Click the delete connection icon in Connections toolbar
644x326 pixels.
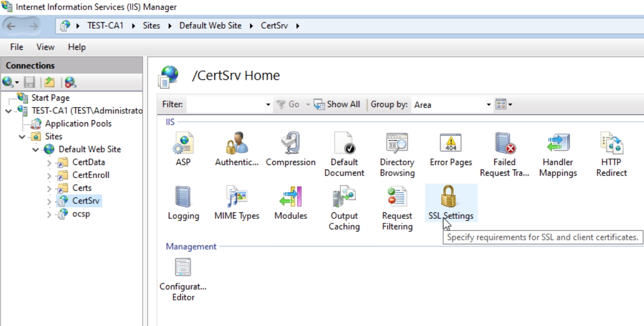click(x=70, y=82)
